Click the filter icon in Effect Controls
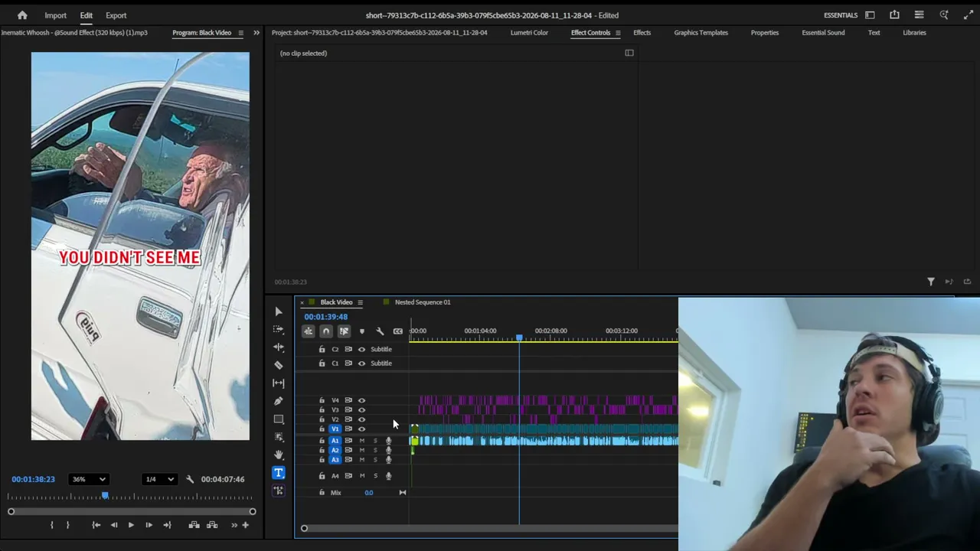 click(x=931, y=282)
